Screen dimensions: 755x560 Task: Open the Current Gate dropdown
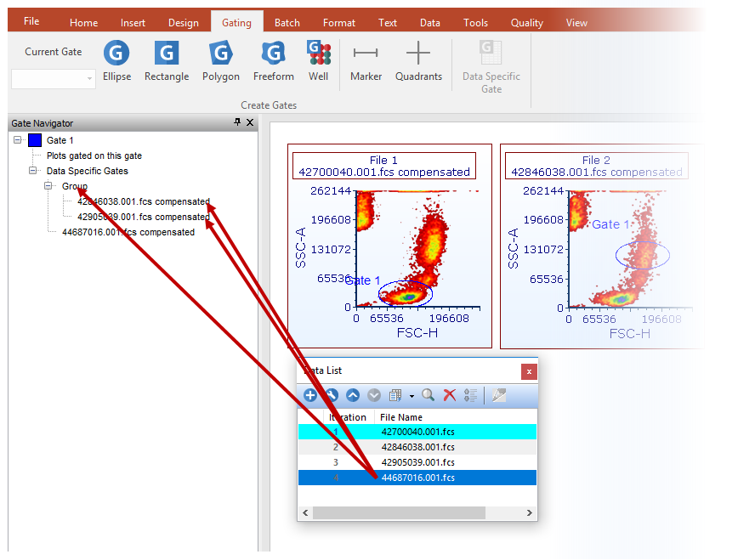point(90,78)
